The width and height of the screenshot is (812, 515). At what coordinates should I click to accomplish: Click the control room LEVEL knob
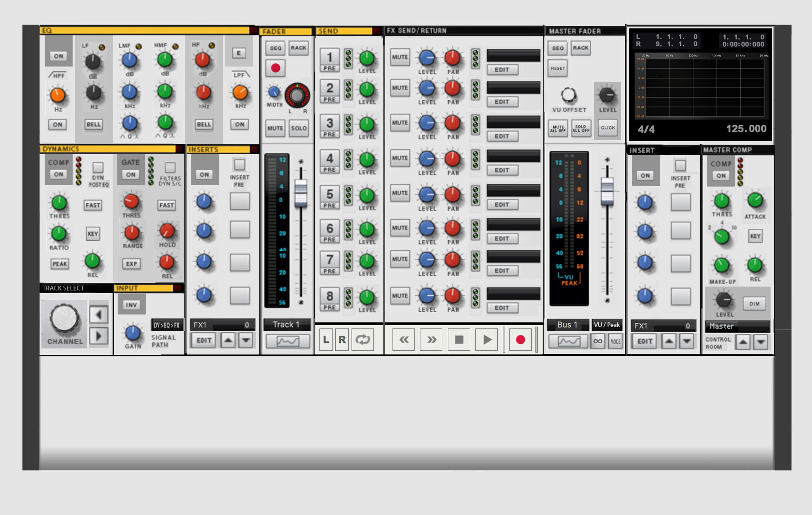click(724, 300)
